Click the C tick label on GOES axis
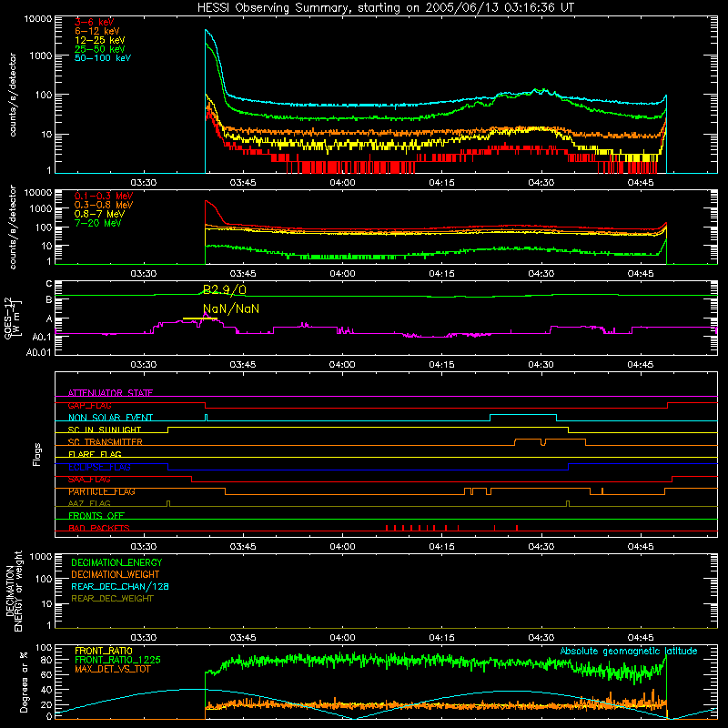728x728 pixels. click(x=49, y=284)
